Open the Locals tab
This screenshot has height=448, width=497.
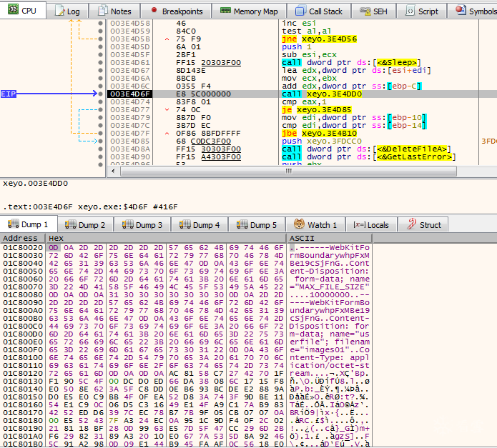[x=371, y=225]
